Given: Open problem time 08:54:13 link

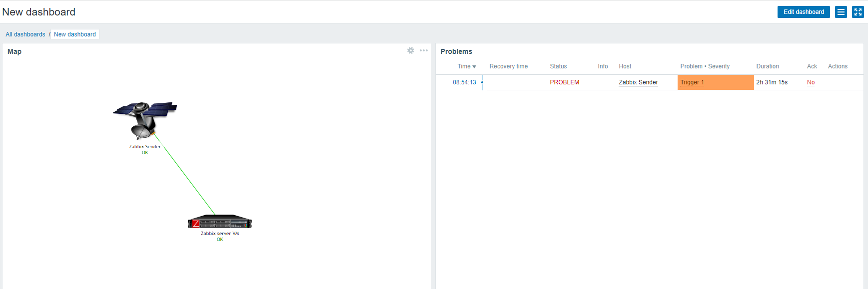Looking at the screenshot, I should tap(464, 82).
